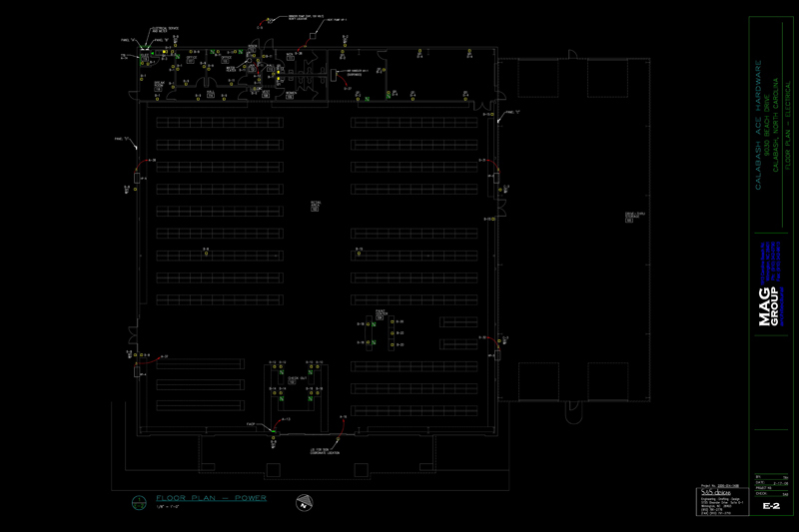Click the Panel 'C' label near top right wall
799x532 pixels.
coord(513,114)
